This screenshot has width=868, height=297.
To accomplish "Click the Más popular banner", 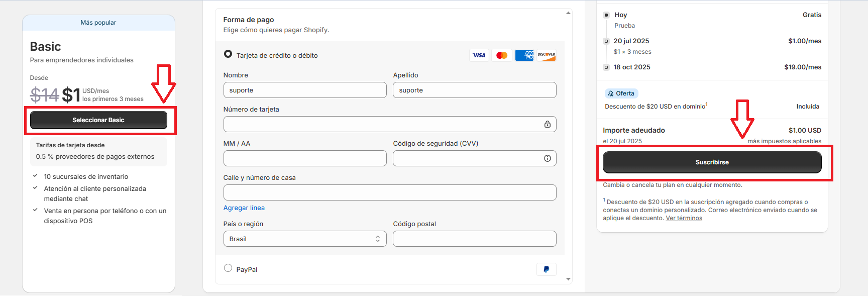I will 98,23.
